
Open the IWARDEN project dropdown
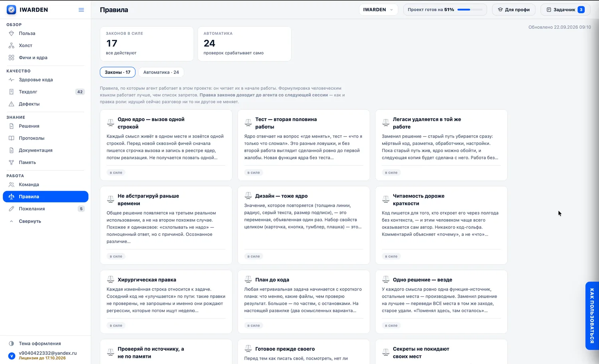coord(378,10)
